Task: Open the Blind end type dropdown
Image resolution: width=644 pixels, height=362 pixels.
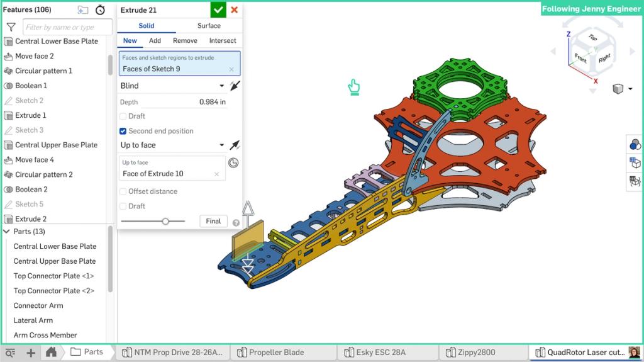Action: (x=172, y=86)
